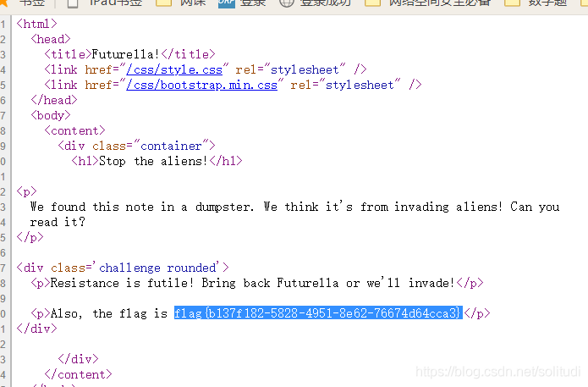Click the <content> opening tag
The image size is (588, 387).
point(74,130)
